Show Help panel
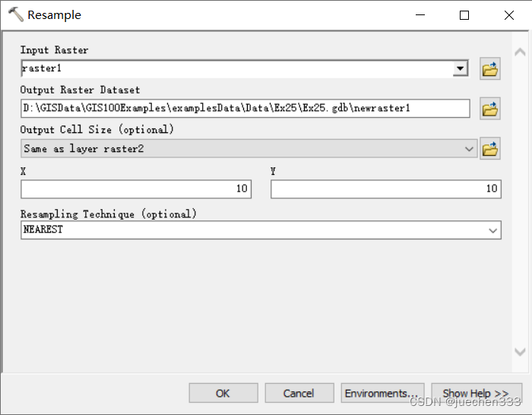Screen dimensions: 532x415 click(x=476, y=393)
